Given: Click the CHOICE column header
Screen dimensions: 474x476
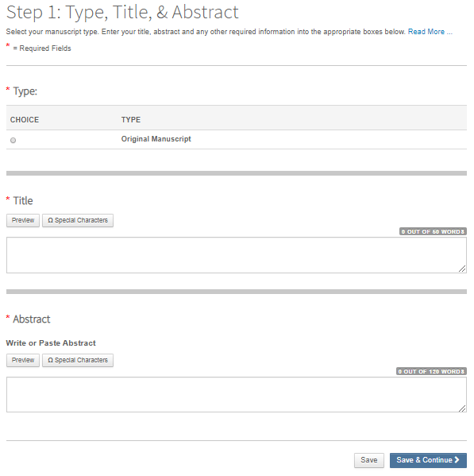Looking at the screenshot, I should 25,120.
